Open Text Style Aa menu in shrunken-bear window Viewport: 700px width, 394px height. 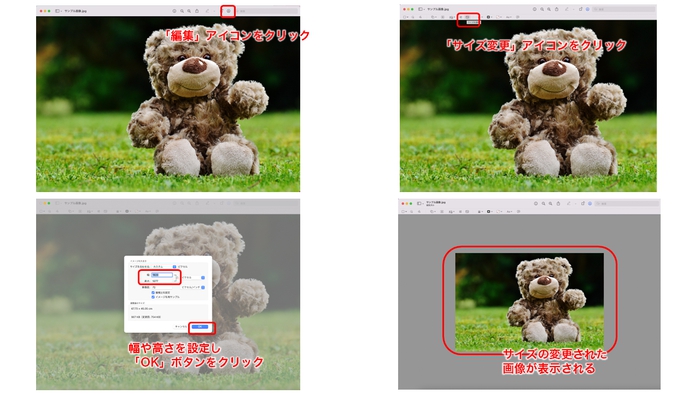tap(509, 211)
